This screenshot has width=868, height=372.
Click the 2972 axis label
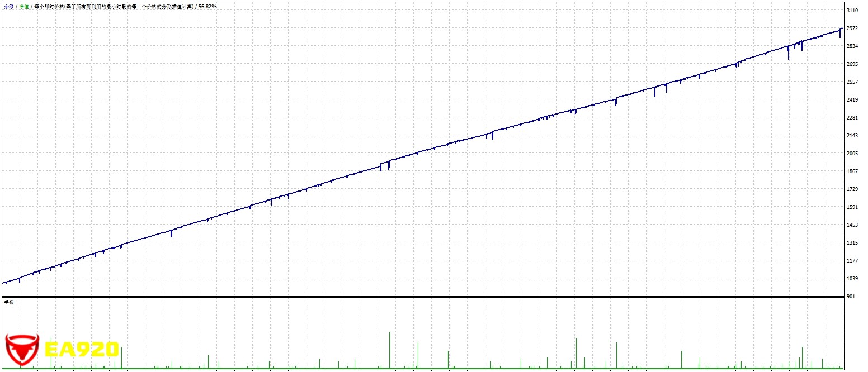point(853,28)
